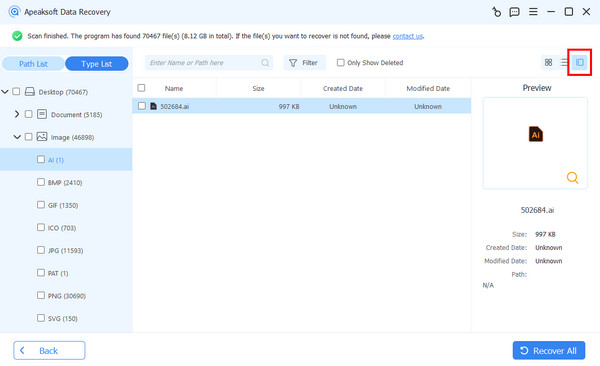Click Recover All button
600x366 pixels.
tap(549, 350)
